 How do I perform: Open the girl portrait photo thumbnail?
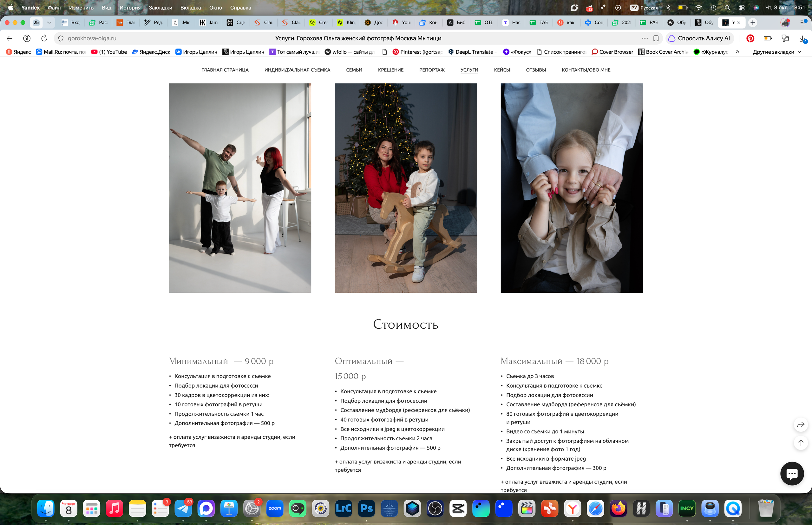[572, 188]
